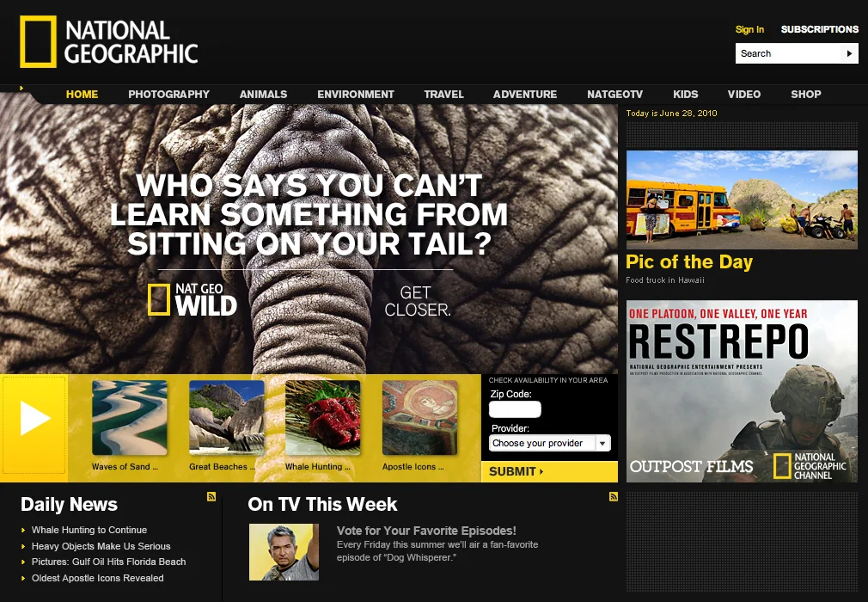Click the Great Beaches caption link
The height and width of the screenshot is (602, 868).
click(x=222, y=467)
